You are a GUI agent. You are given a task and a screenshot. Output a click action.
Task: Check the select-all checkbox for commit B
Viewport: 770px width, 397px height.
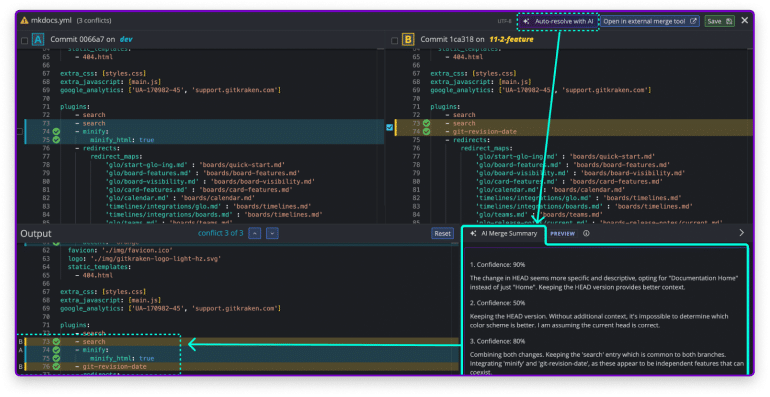[x=394, y=40]
